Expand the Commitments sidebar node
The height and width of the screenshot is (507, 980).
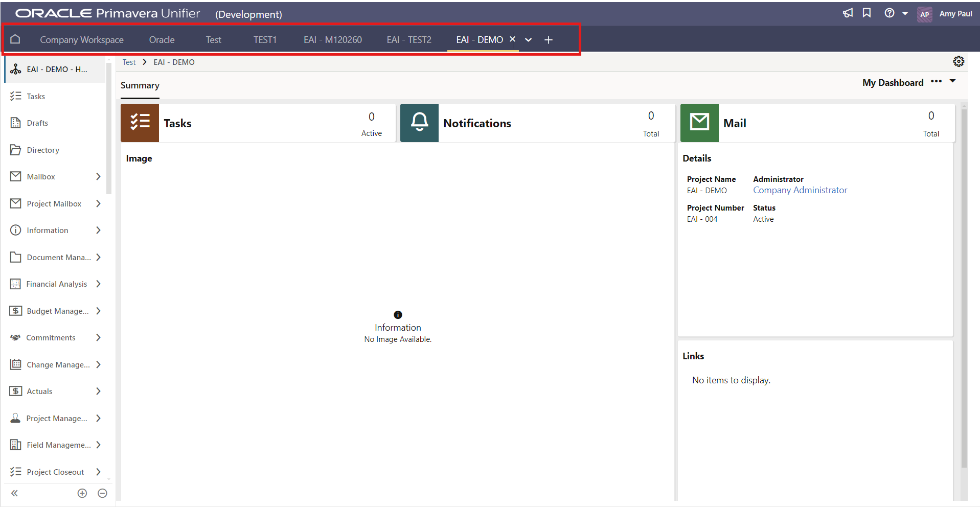pyautogui.click(x=99, y=337)
